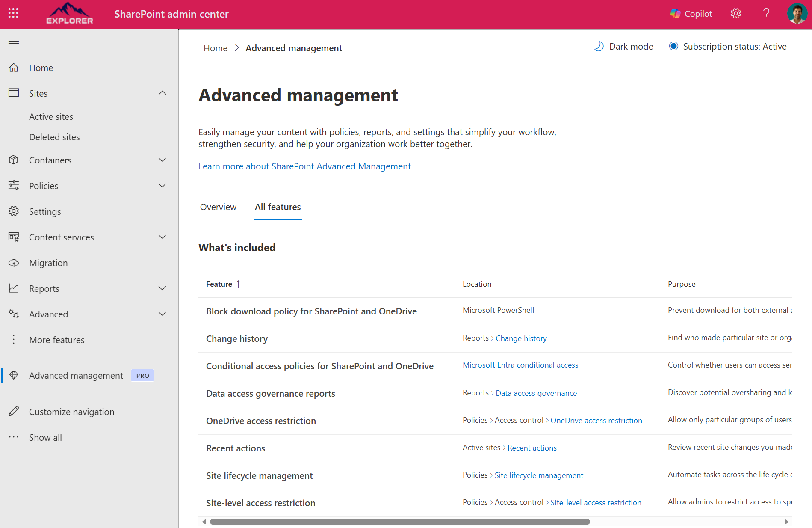Expand the Reports section
The image size is (812, 528).
pos(162,288)
